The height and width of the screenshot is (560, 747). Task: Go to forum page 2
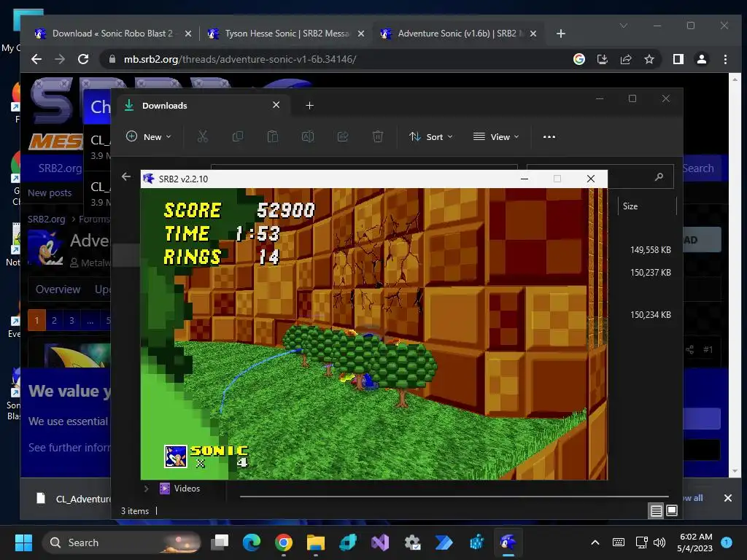(x=54, y=320)
